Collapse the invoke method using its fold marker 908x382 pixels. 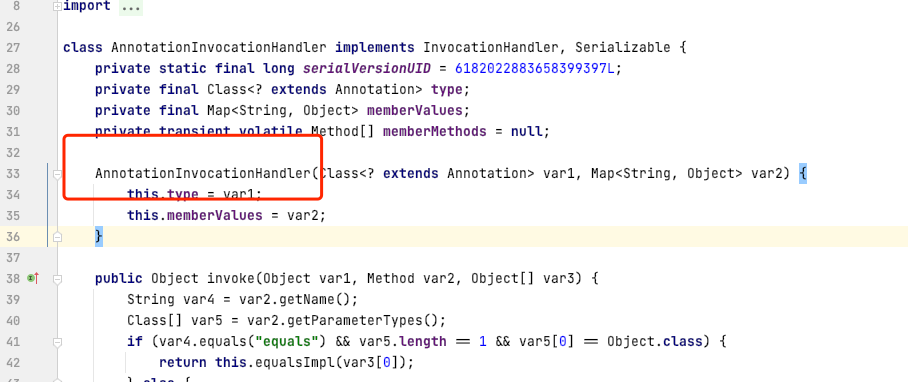coord(57,278)
